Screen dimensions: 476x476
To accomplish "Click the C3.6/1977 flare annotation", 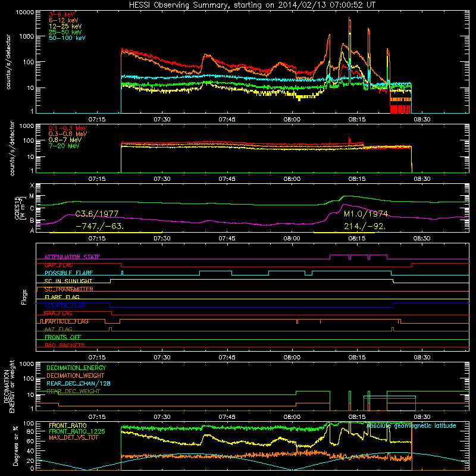I will (97, 214).
